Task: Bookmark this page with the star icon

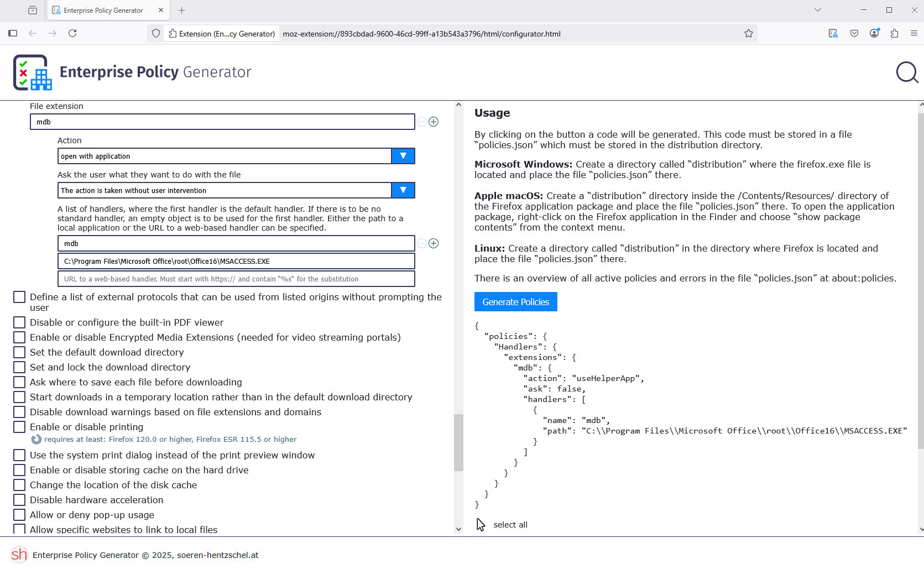Action: coord(749,33)
